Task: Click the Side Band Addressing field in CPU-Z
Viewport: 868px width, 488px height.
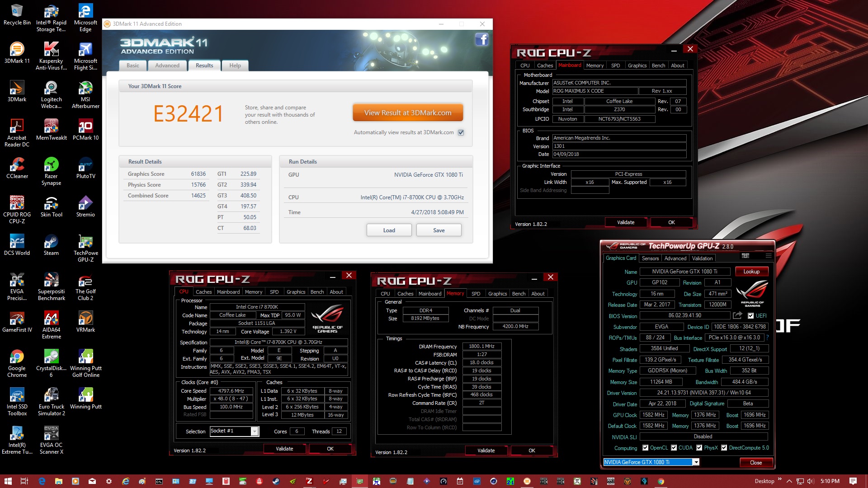Action: tap(590, 190)
